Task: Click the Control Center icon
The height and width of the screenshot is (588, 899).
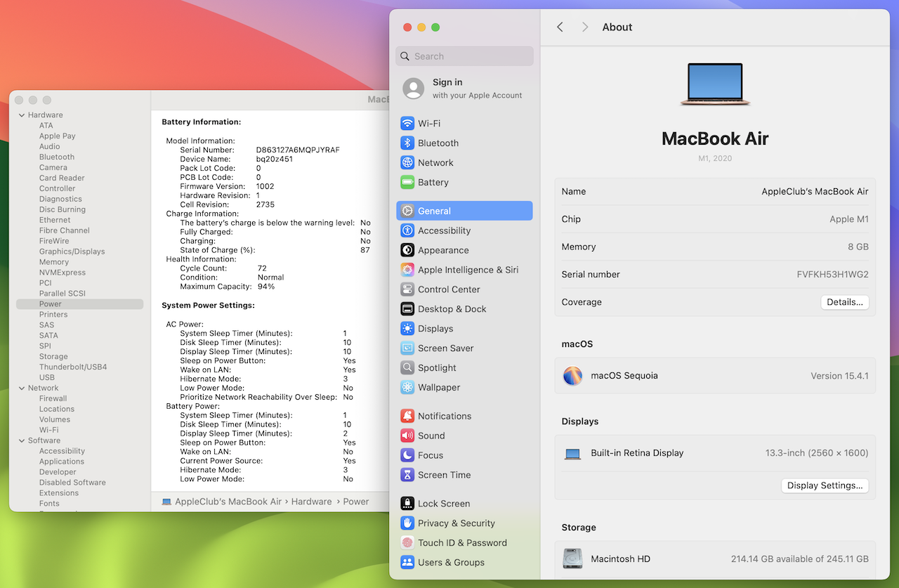Action: pos(407,289)
